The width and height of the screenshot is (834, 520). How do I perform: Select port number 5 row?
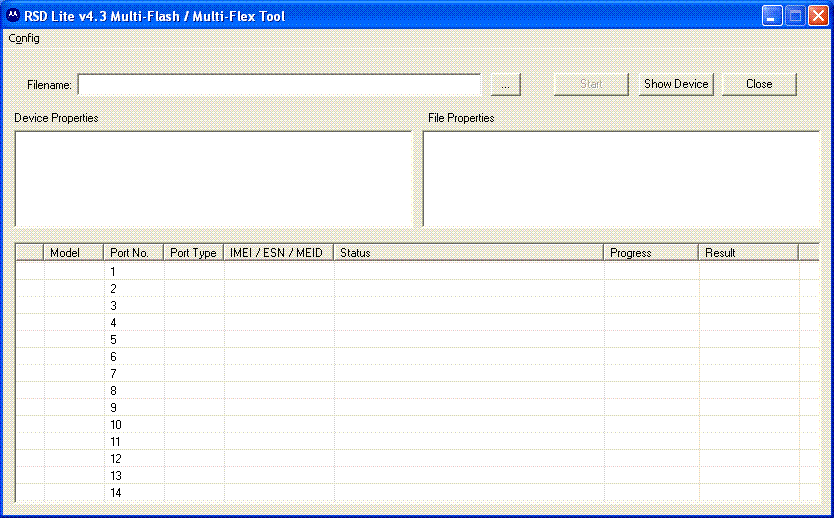(418, 340)
